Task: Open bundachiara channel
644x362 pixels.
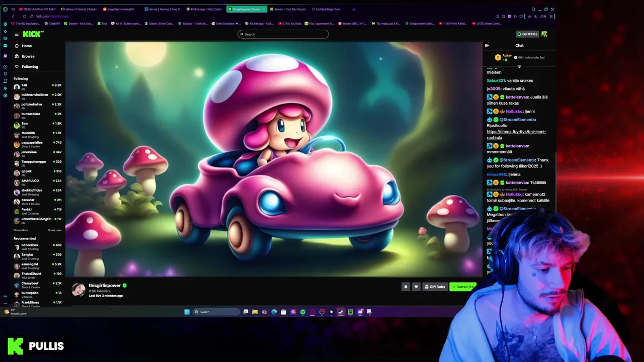Action: tap(38, 115)
